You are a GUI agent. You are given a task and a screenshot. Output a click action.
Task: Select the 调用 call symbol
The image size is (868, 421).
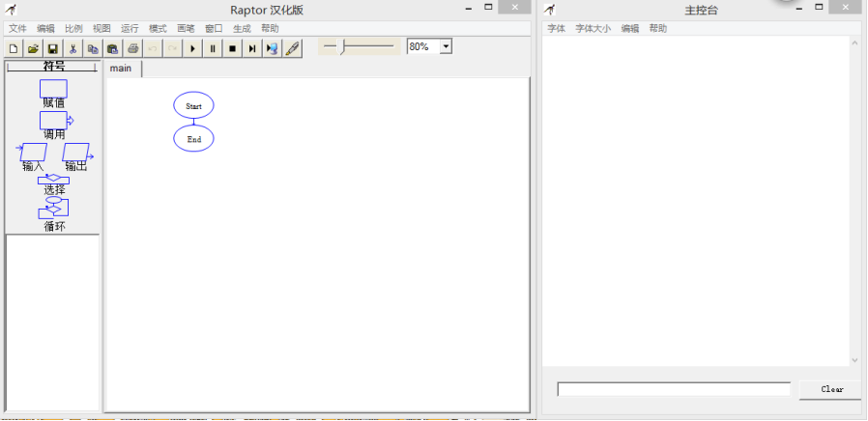(x=56, y=121)
